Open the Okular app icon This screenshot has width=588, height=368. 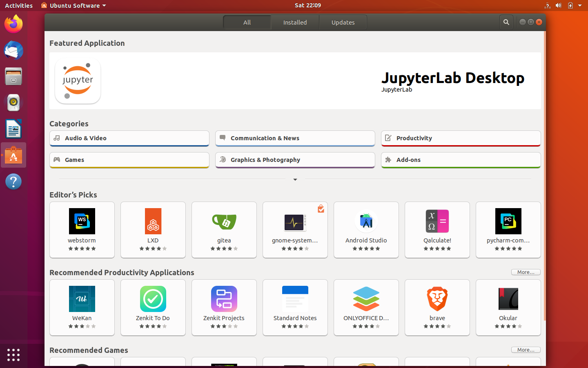(508, 299)
